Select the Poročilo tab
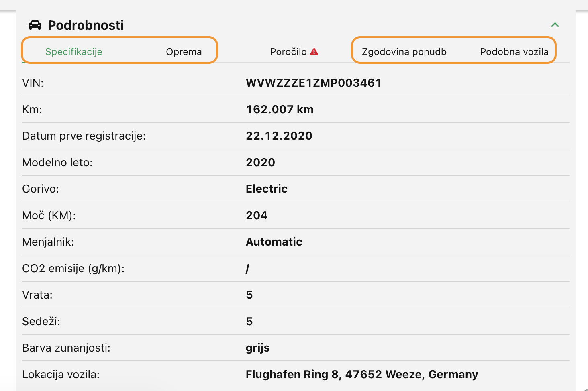 pyautogui.click(x=288, y=52)
